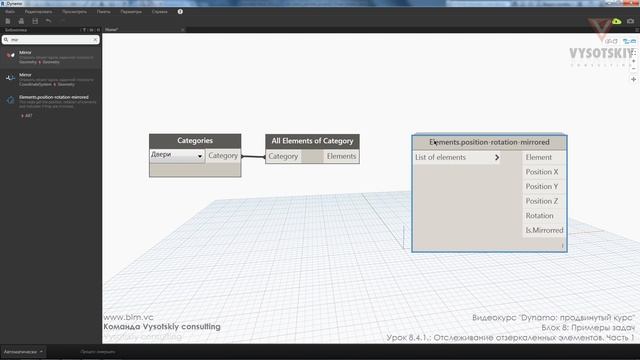Click the library panel header label
640x360 pixels.
click(16, 30)
